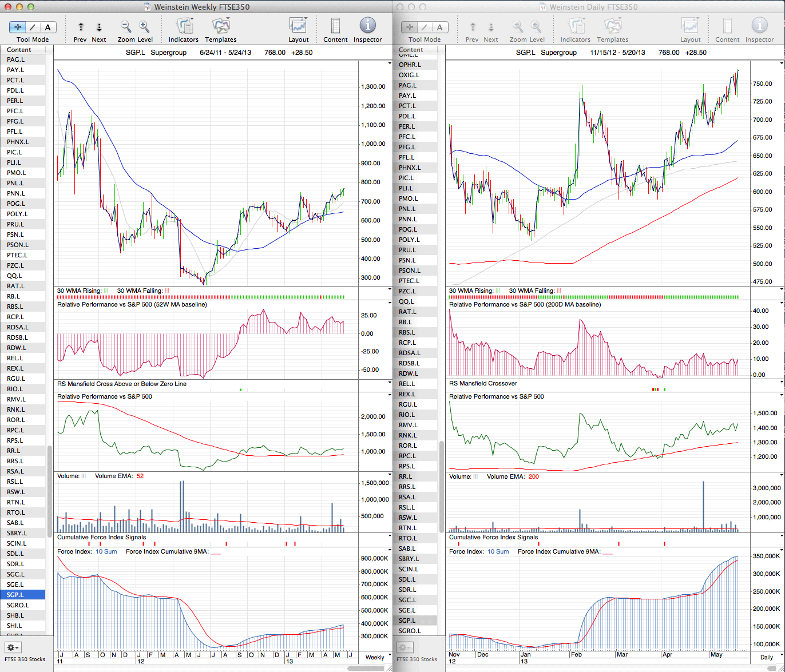The height and width of the screenshot is (672, 785).
Task: Go to previous symbol with Prev arrow
Action: [x=81, y=27]
